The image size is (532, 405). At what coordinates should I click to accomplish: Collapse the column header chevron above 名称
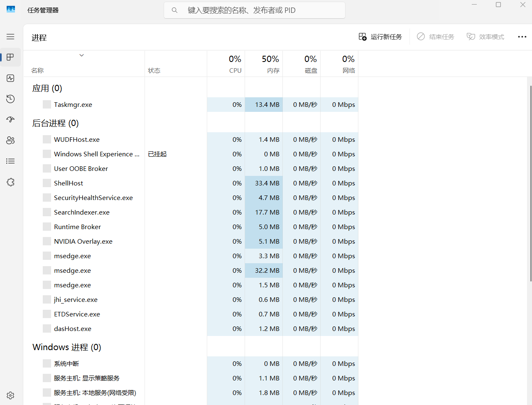pyautogui.click(x=82, y=55)
